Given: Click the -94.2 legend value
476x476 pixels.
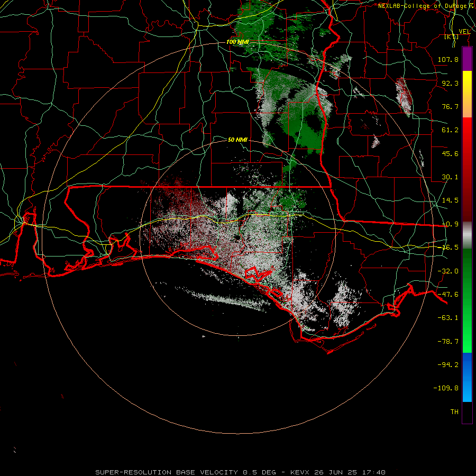Looking at the screenshot, I should coord(448,365).
